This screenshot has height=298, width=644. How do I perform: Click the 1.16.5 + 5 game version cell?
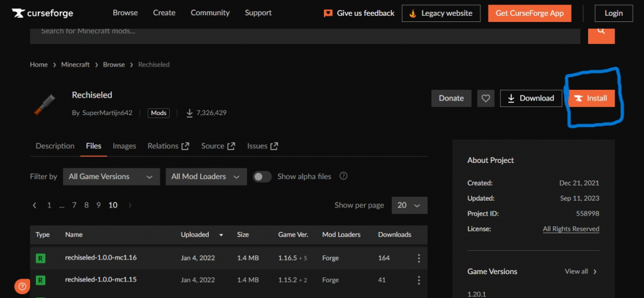click(x=292, y=258)
